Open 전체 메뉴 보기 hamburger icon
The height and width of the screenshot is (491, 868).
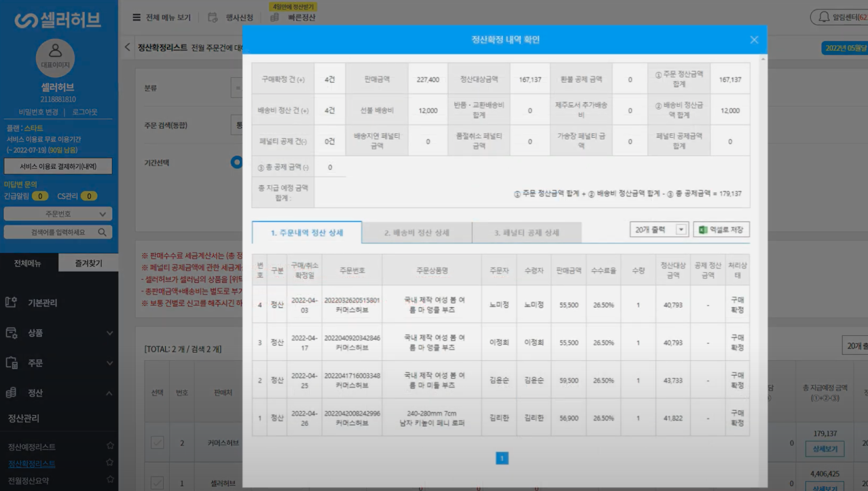(136, 17)
